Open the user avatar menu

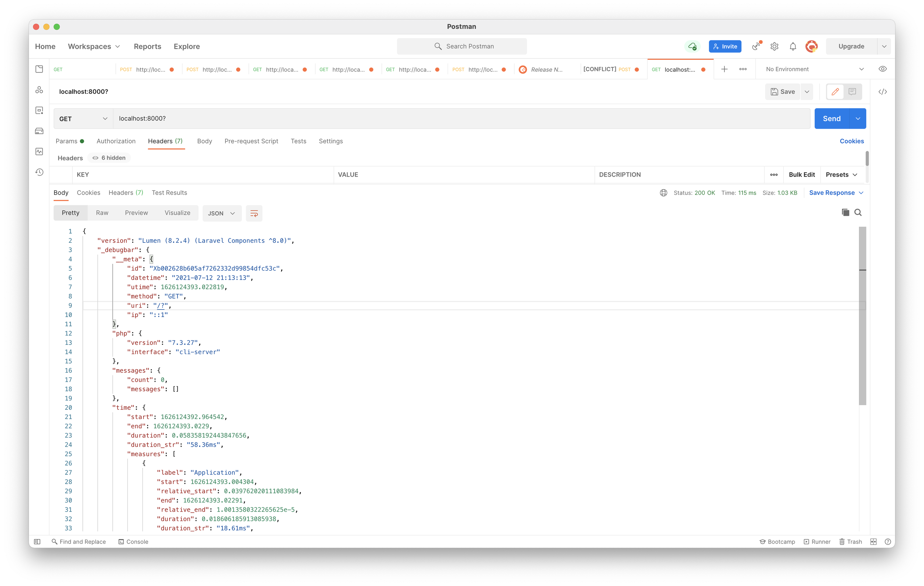click(x=811, y=47)
